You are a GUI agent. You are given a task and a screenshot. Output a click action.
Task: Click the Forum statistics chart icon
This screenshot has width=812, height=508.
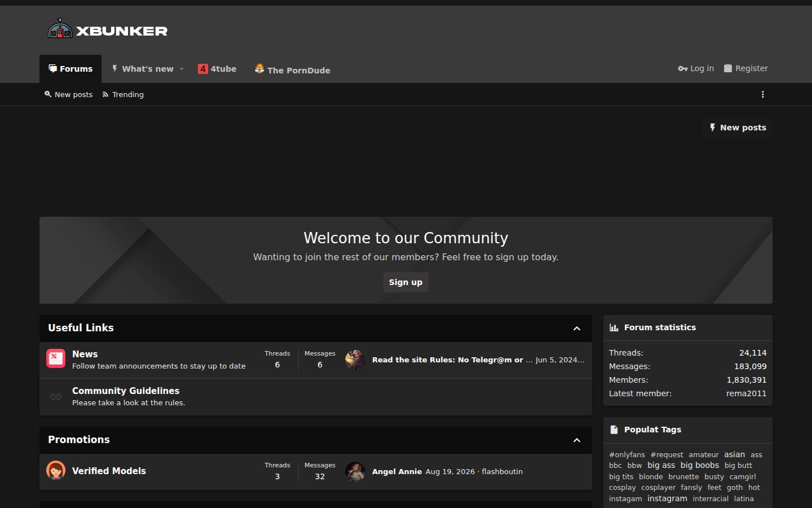(614, 327)
